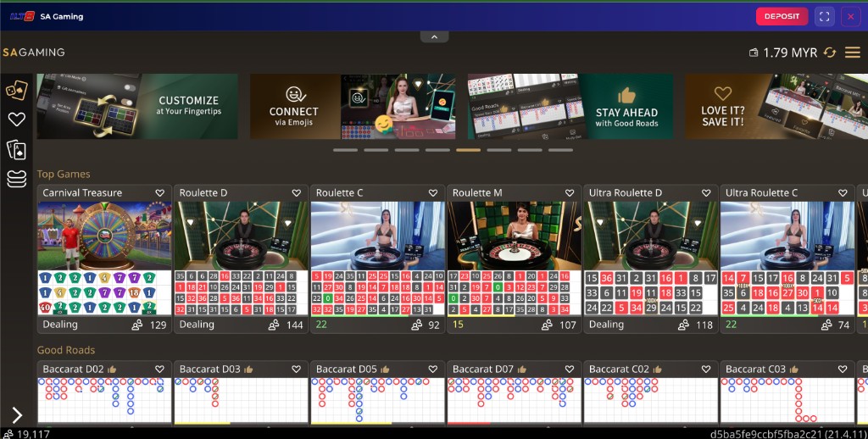Image resolution: width=868 pixels, height=439 pixels.
Task: Favorite the Baccarat C02 table
Action: (x=706, y=369)
